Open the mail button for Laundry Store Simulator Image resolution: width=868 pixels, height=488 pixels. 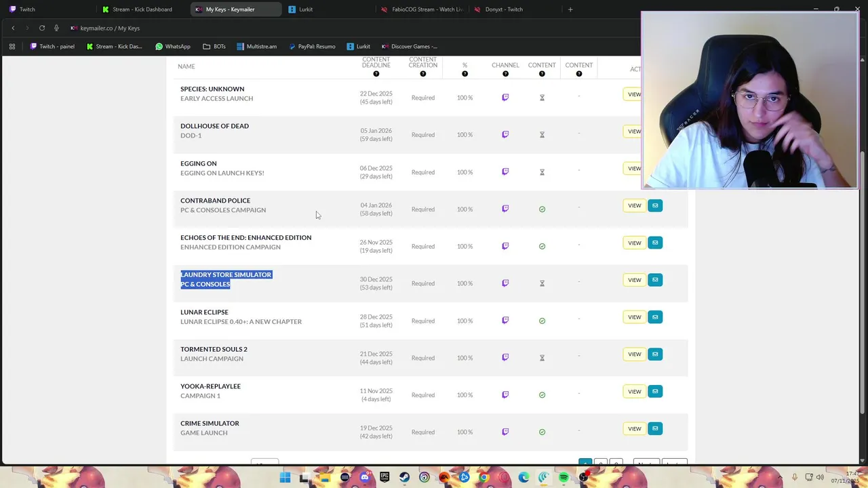(x=655, y=280)
